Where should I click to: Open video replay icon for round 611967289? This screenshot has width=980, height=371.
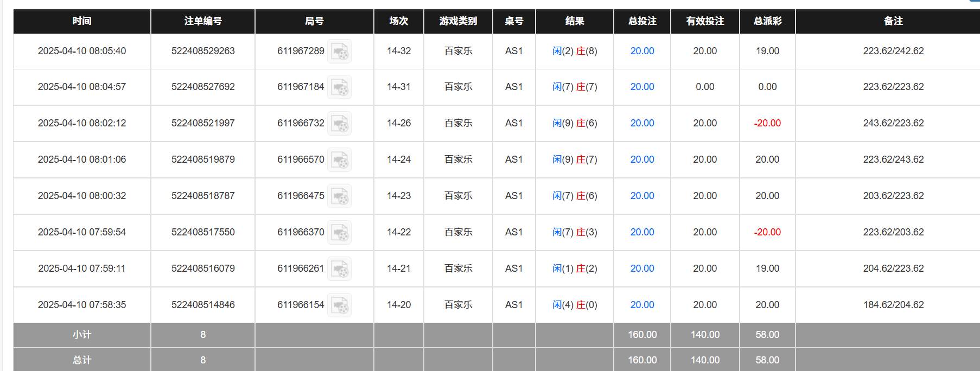point(339,52)
